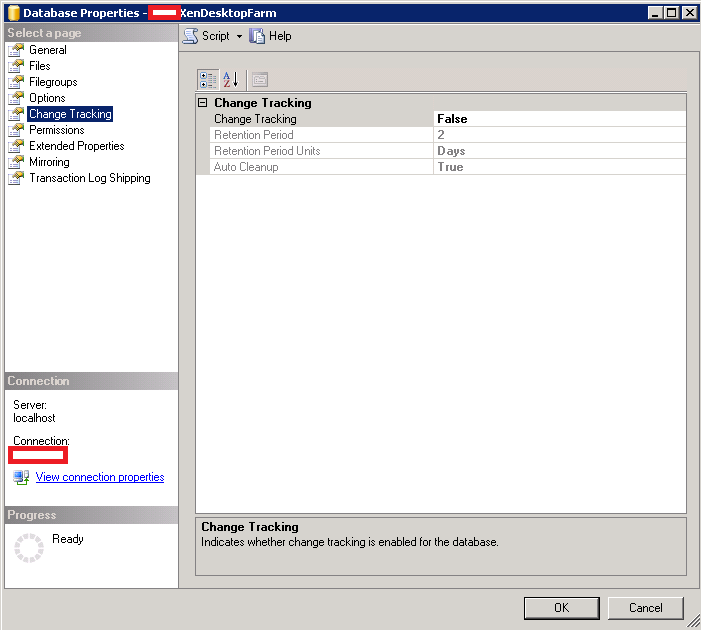Click the Categorized view icon in property grid
This screenshot has width=701, height=630.
pos(208,80)
